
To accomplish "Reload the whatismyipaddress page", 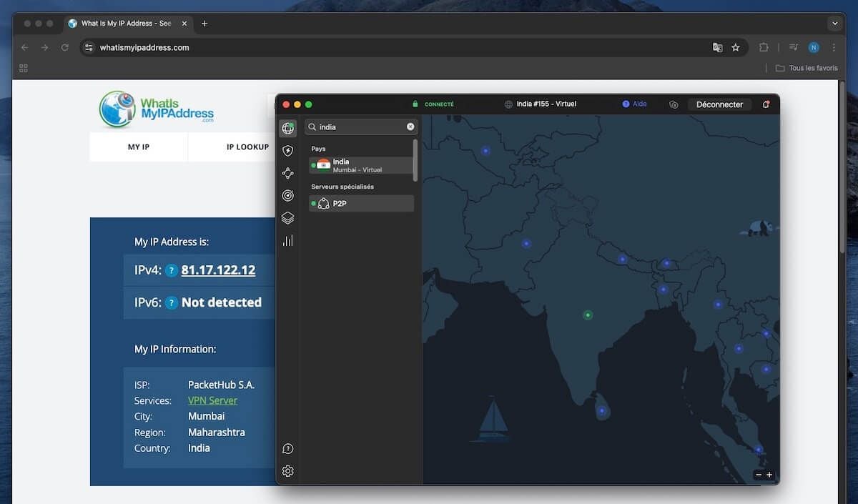I will tap(64, 47).
